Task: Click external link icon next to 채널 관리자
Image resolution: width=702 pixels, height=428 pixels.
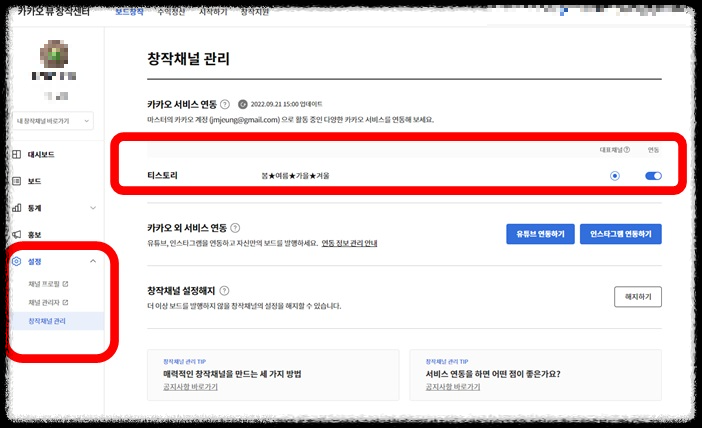Action: tap(65, 303)
